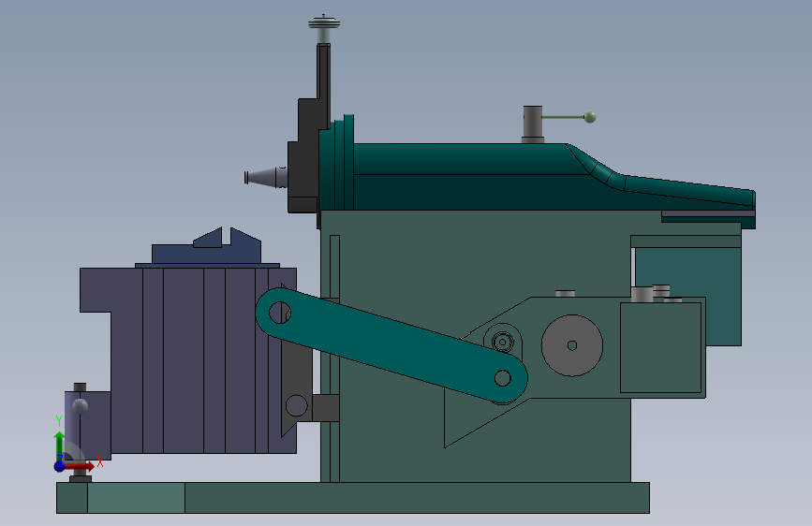Click the light green section of base plate
The width and height of the screenshot is (812, 526).
(x=136, y=498)
